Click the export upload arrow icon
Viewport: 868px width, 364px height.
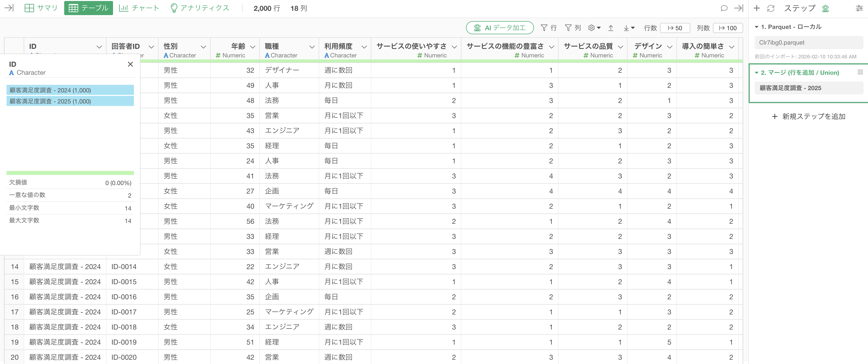coord(610,28)
